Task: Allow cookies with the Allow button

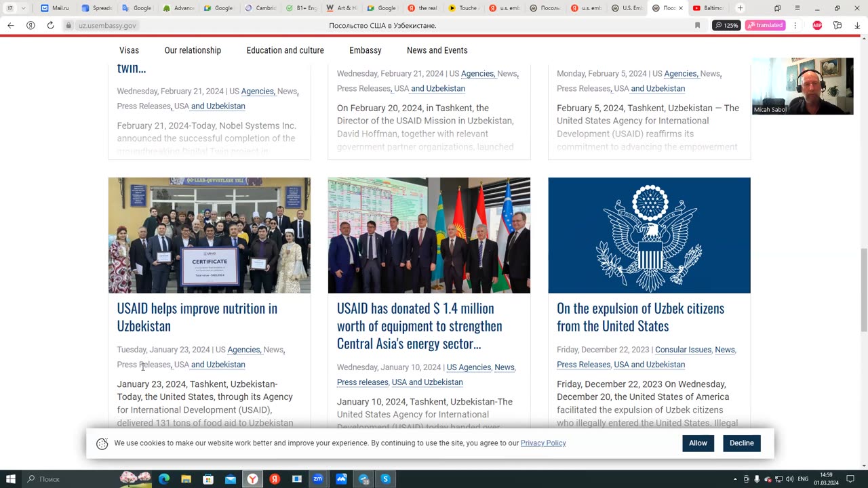Action: pyautogui.click(x=698, y=443)
